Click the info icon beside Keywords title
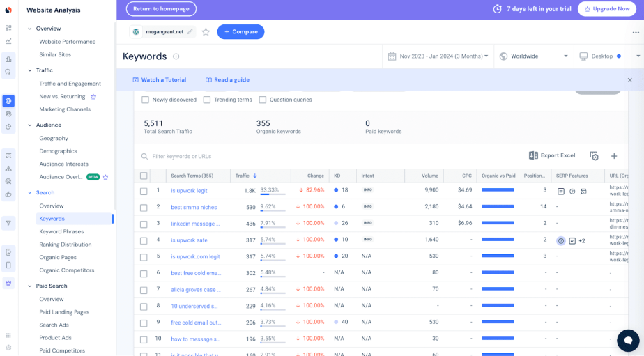 (176, 56)
